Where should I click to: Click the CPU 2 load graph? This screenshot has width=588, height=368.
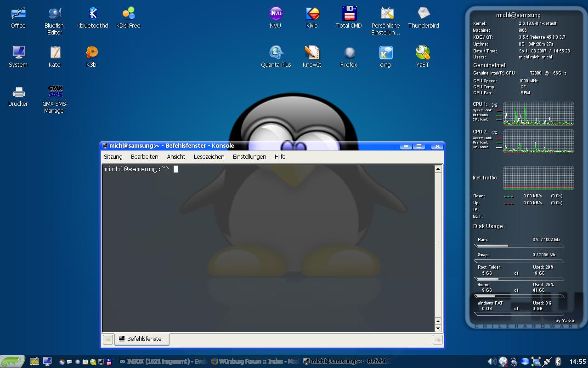pos(538,141)
